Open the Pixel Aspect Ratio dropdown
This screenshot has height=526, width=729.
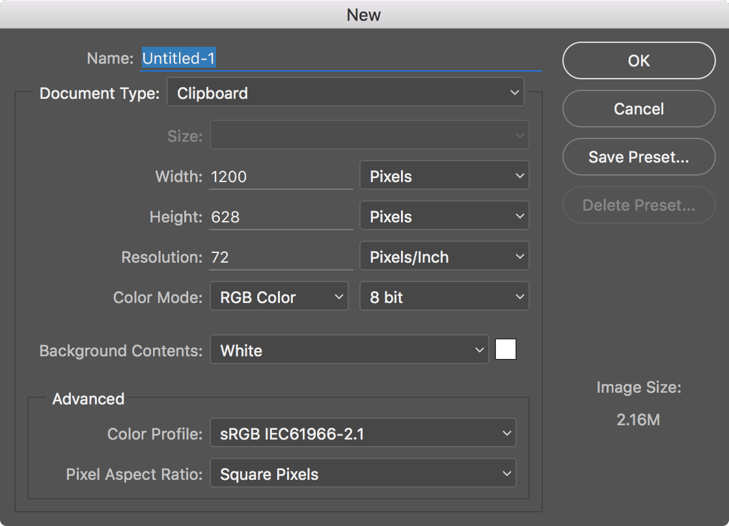[362, 474]
